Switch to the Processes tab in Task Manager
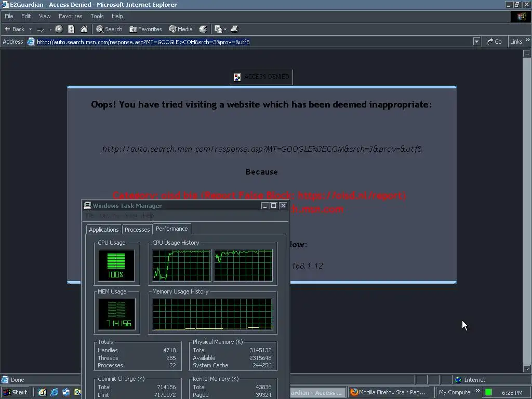The image size is (532, 399). [x=137, y=230]
